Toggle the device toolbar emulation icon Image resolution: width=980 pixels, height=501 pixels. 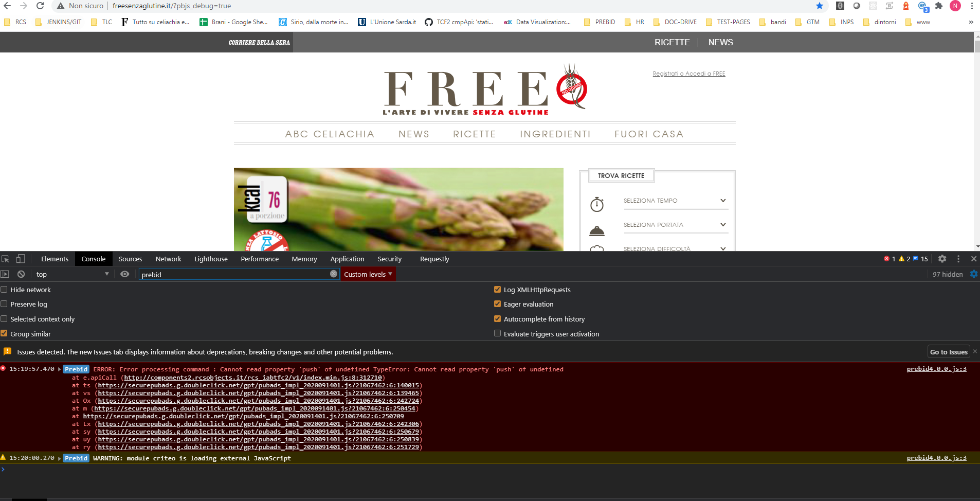pyautogui.click(x=20, y=259)
